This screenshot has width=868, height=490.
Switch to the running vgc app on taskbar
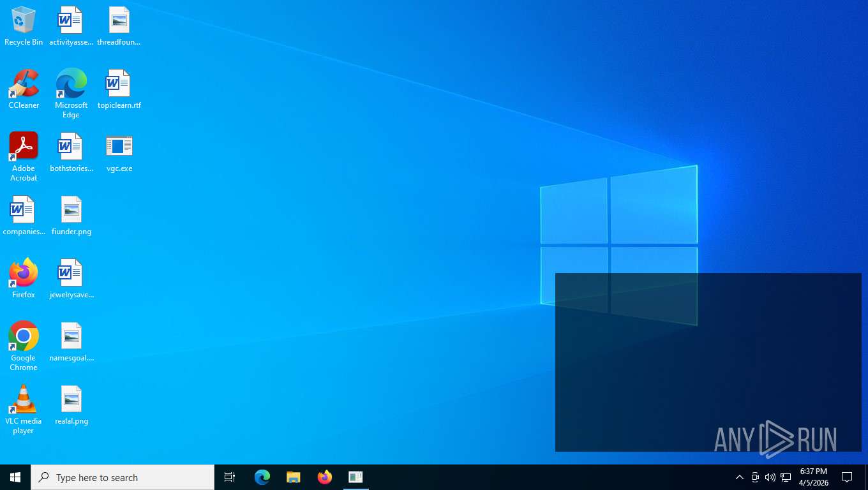point(355,477)
